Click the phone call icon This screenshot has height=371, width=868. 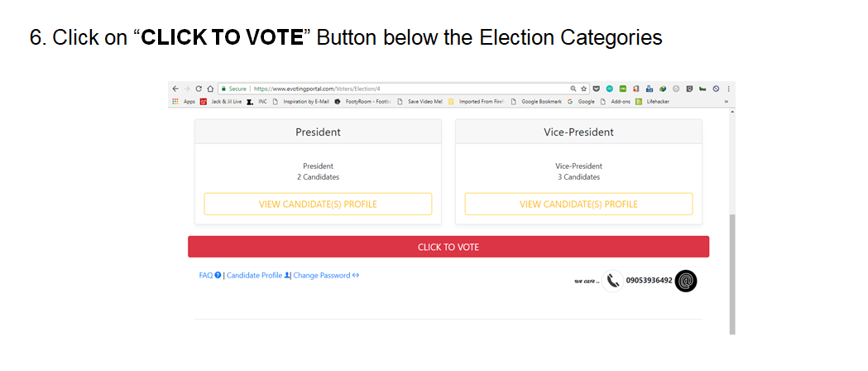click(613, 281)
